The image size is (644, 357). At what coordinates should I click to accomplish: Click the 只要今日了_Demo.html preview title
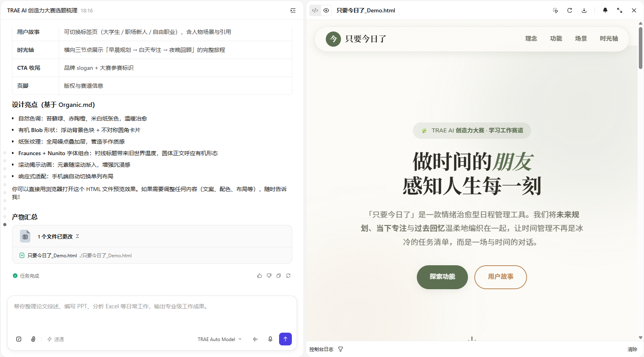pos(366,10)
